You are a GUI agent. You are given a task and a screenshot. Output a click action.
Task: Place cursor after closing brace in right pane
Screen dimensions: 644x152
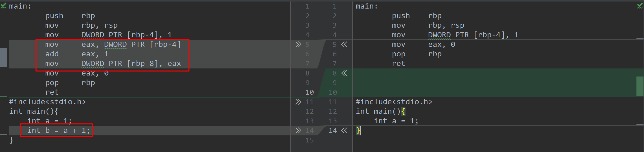click(x=360, y=131)
